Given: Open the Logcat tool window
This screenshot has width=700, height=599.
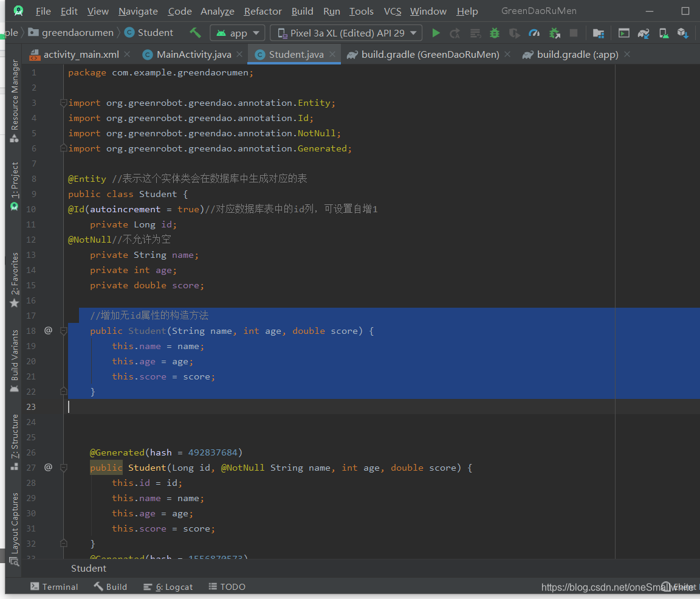Looking at the screenshot, I should (168, 586).
